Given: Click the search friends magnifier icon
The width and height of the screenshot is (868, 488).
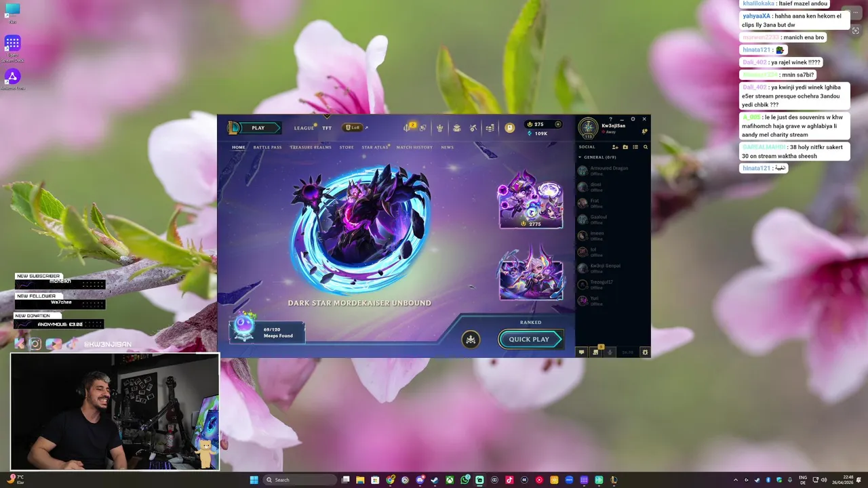Looking at the screenshot, I should (646, 147).
